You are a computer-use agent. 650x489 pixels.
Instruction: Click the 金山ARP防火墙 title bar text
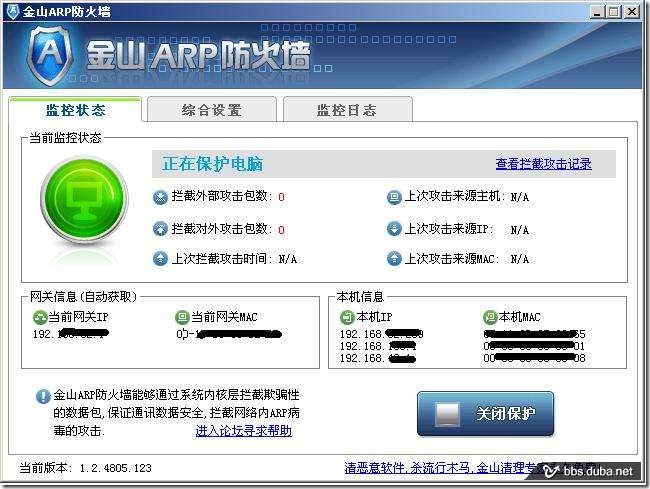click(67, 12)
